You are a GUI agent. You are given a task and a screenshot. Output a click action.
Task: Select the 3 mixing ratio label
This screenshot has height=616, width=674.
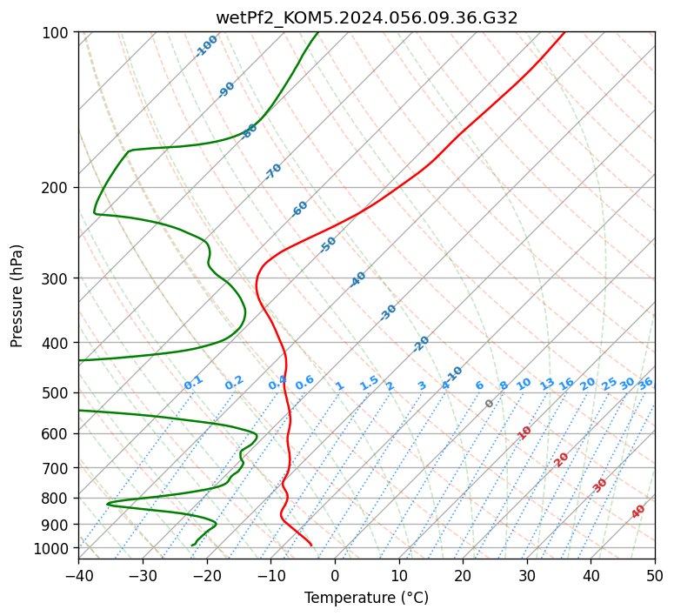(x=422, y=385)
